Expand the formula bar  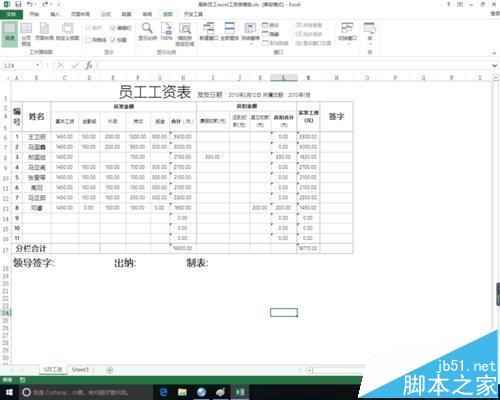click(495, 66)
